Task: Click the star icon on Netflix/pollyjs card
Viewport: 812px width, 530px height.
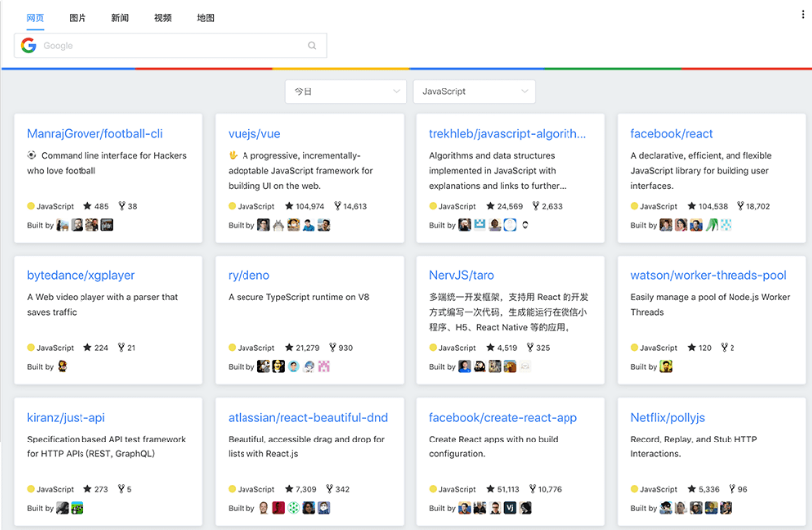Action: (692, 489)
